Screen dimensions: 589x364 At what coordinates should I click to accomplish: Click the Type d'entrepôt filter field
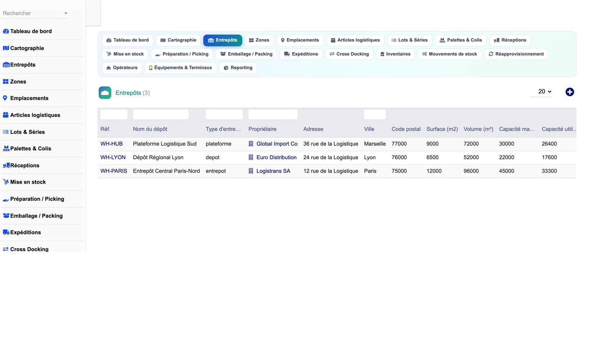224,114
